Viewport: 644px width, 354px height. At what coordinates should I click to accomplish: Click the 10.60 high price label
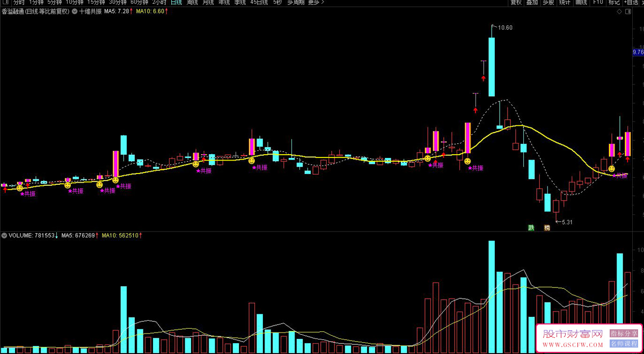click(x=505, y=28)
